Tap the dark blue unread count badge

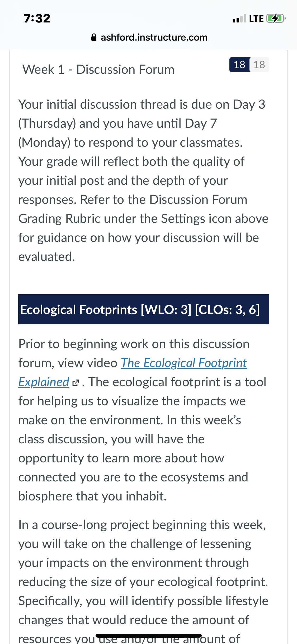pos(240,65)
